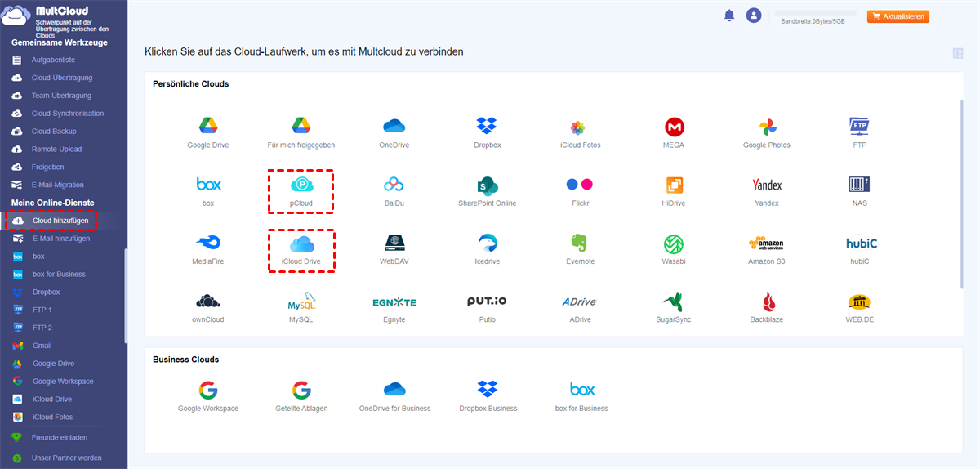Click the sidebar vertical scrollbar

pos(125,296)
